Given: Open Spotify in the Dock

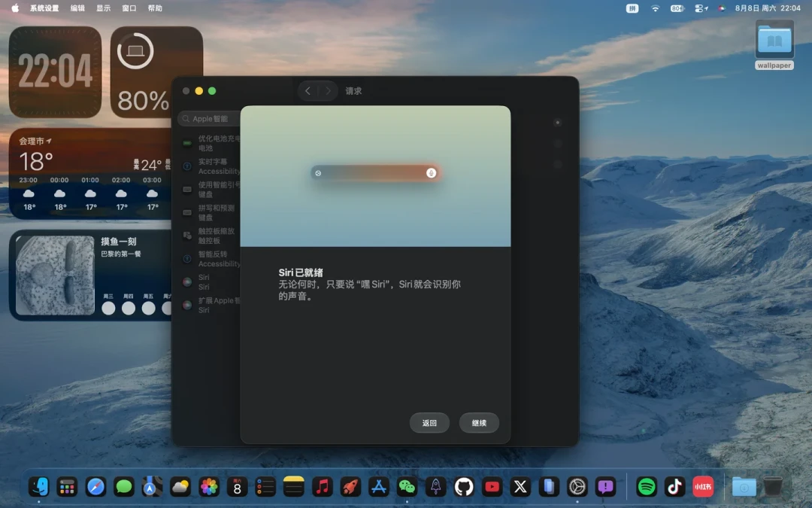Looking at the screenshot, I should coord(647,487).
